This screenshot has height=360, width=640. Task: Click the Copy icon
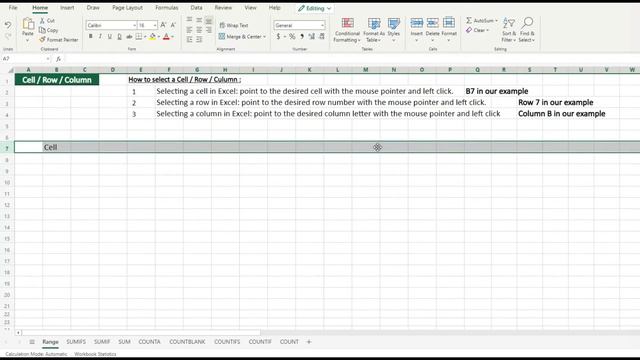(42, 30)
